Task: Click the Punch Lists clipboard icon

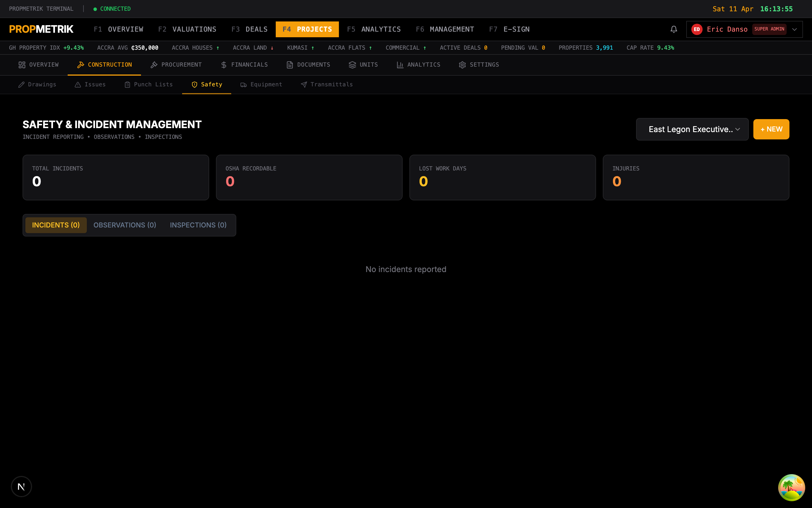Action: coord(127,85)
